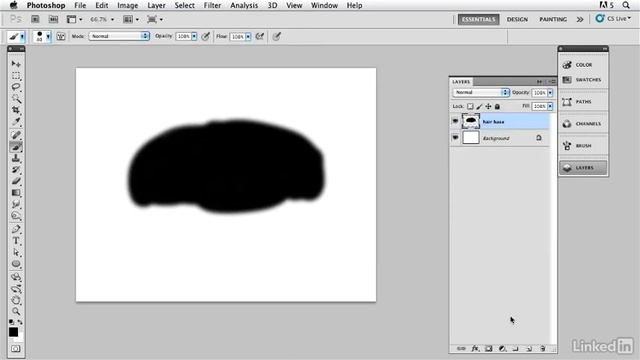Select the 3D Camera Rotate tool

pos(16,289)
